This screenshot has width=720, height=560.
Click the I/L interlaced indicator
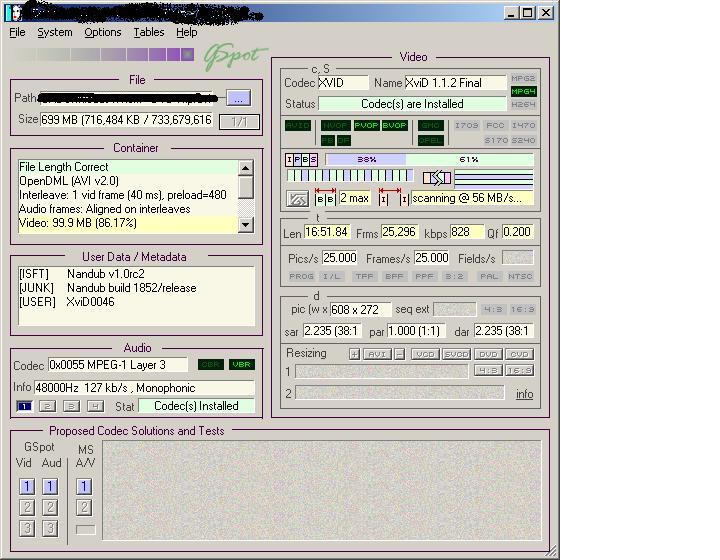332,276
